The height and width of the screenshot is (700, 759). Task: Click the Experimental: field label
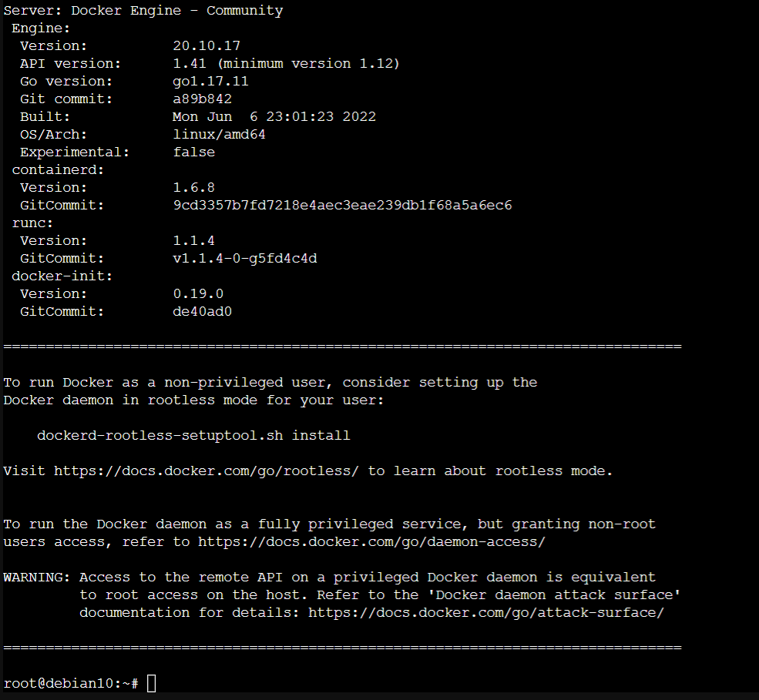coord(75,152)
